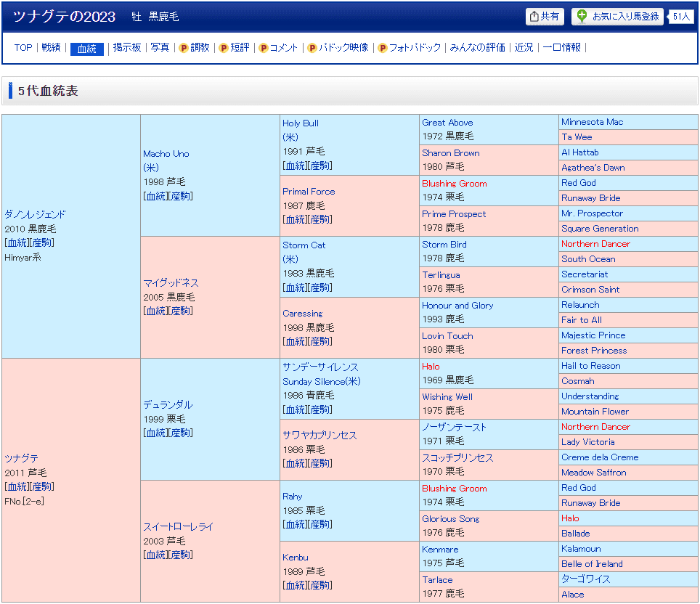Open 血統 link under ダノンレジェンド
Screen dimensions: 700x604
click(x=17, y=243)
